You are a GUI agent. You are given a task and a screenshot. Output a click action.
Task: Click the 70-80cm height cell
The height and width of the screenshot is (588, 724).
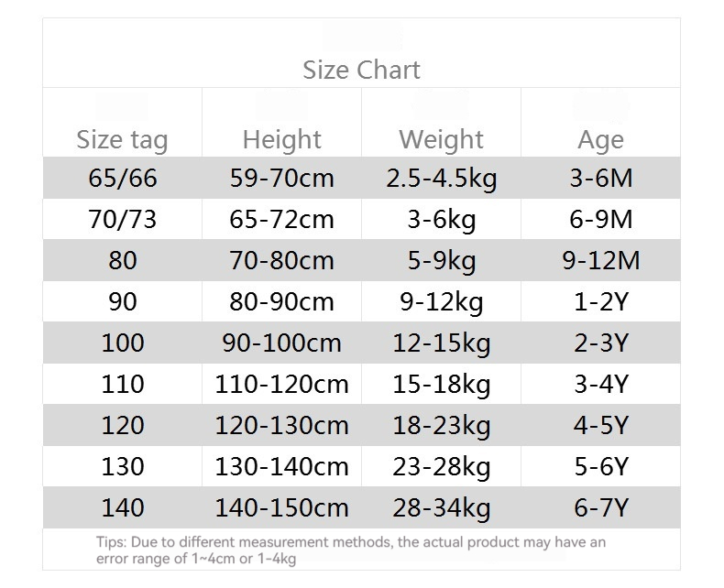pyautogui.click(x=281, y=260)
